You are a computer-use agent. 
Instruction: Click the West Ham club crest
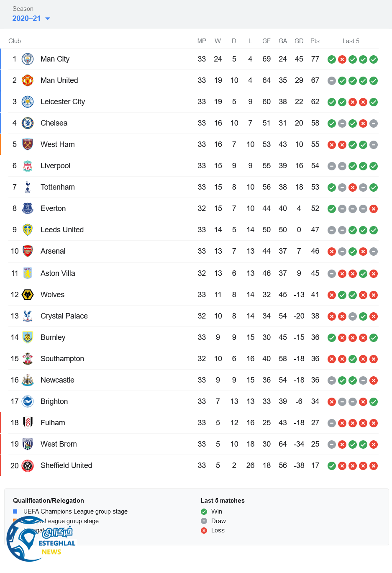28,144
